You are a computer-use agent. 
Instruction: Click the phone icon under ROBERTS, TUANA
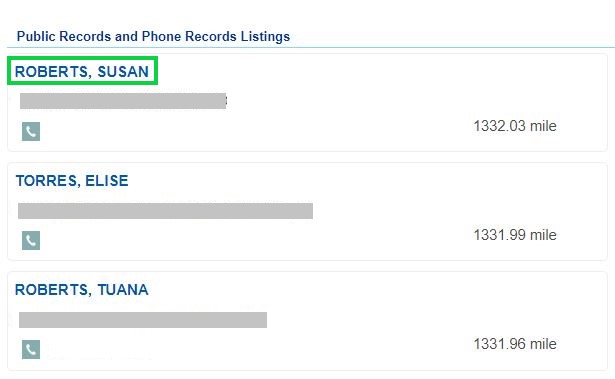(31, 349)
